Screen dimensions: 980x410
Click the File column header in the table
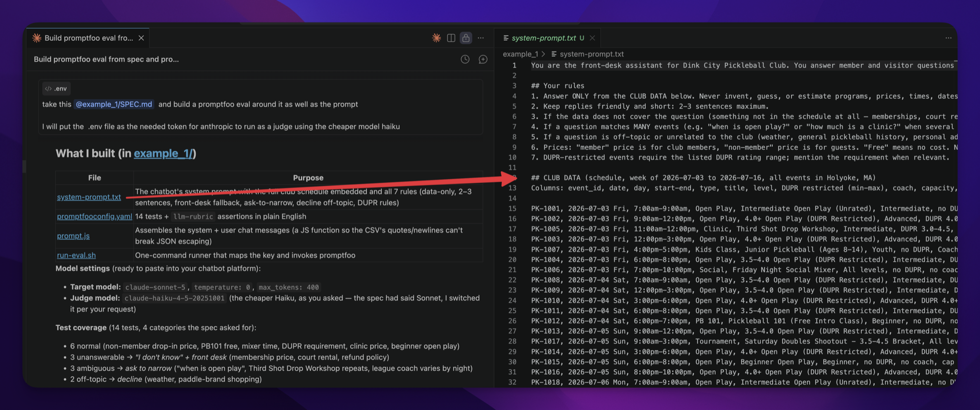[x=95, y=178]
